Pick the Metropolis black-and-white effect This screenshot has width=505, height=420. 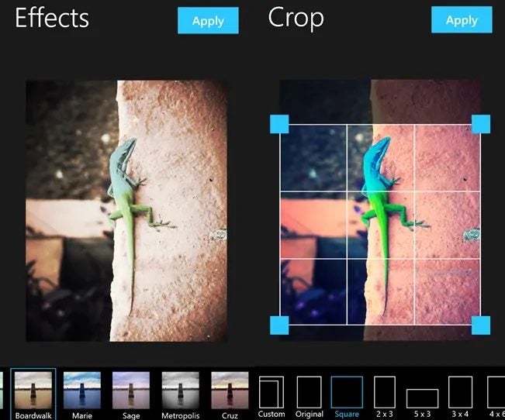tap(180, 391)
